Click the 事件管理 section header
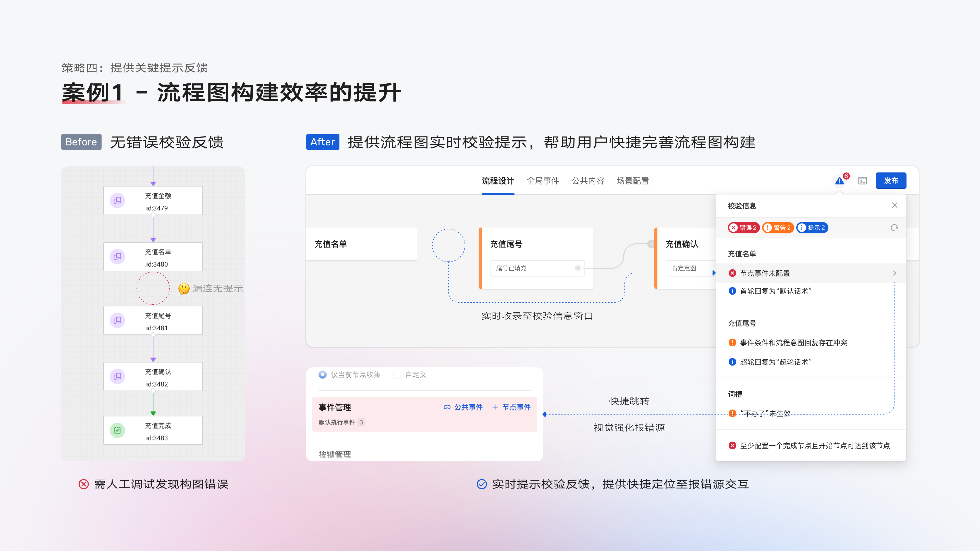 tap(334, 407)
